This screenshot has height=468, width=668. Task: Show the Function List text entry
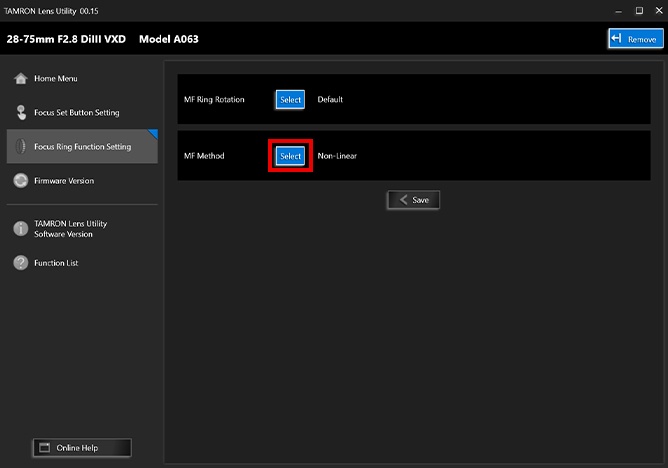click(56, 263)
